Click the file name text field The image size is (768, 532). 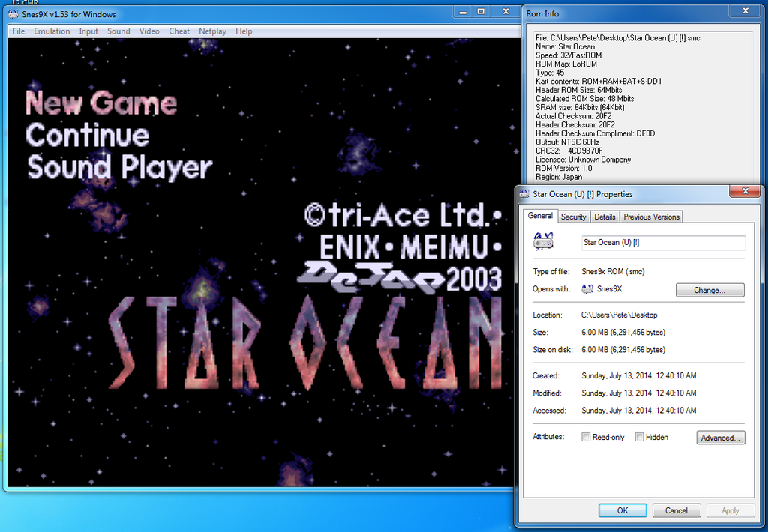663,243
